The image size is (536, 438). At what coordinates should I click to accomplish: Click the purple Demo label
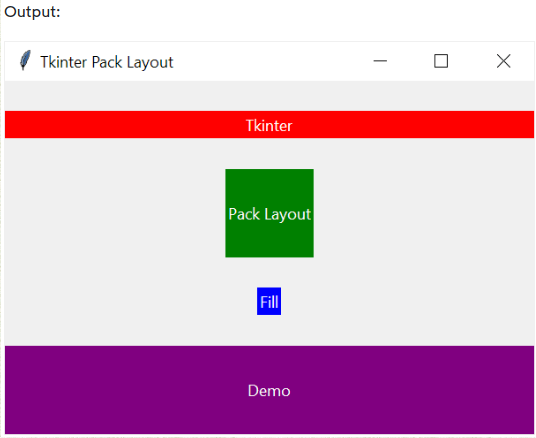[x=269, y=390]
